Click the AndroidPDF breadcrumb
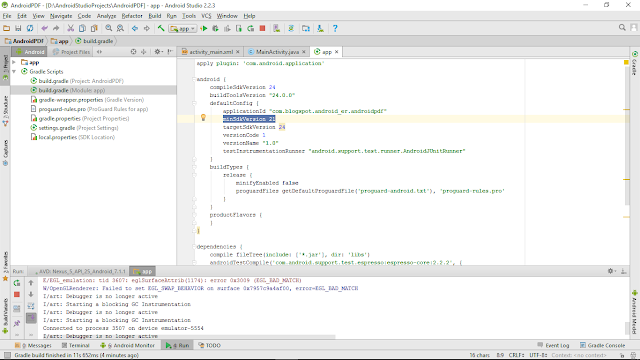640x360 pixels. pyautogui.click(x=24, y=41)
